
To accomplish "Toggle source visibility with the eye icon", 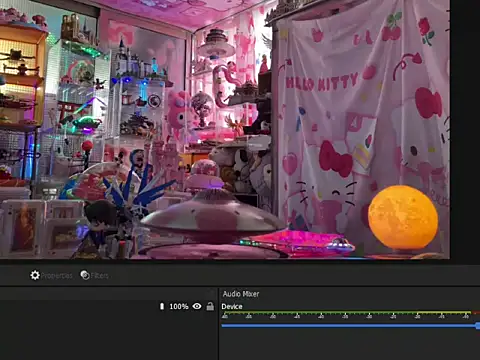I will [x=197, y=306].
